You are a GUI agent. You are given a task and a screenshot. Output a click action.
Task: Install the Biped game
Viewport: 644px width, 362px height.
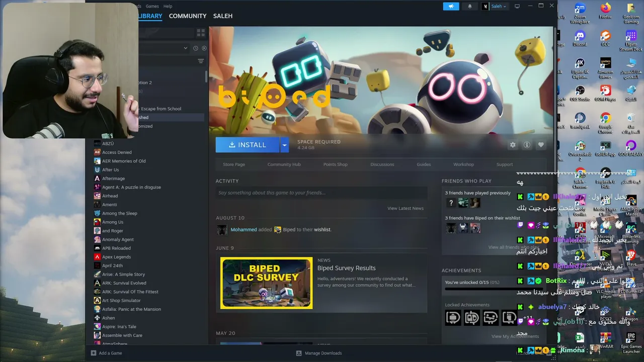[248, 145]
